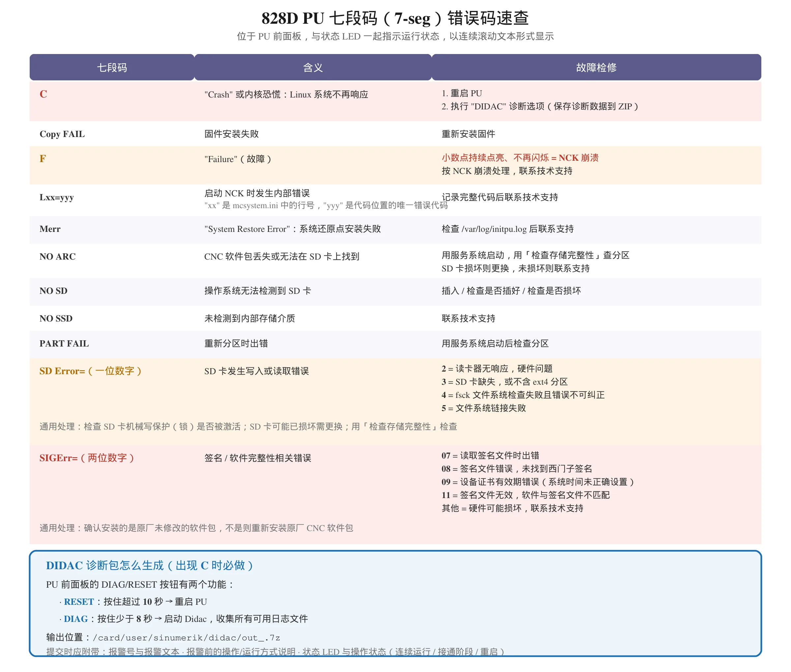Select the Merr code cell
Viewport: 791px width, 672px height.
click(50, 229)
